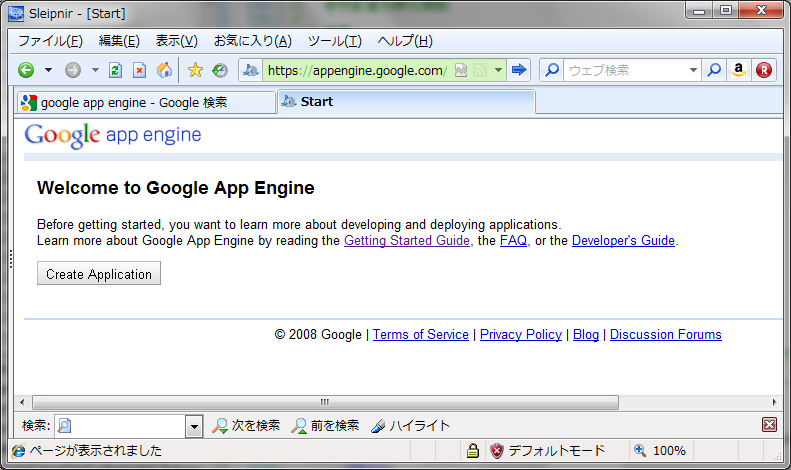Click 前を検索 find previous button
Screen dimensions: 791x470
(325, 426)
